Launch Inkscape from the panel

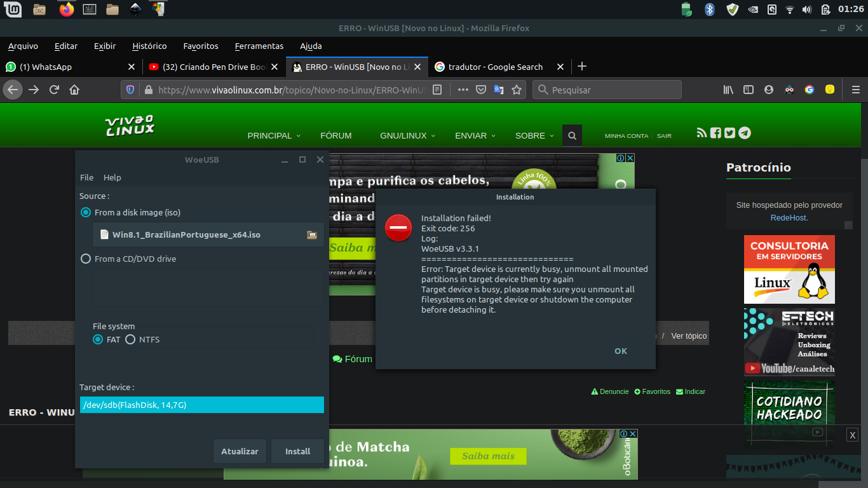[135, 10]
